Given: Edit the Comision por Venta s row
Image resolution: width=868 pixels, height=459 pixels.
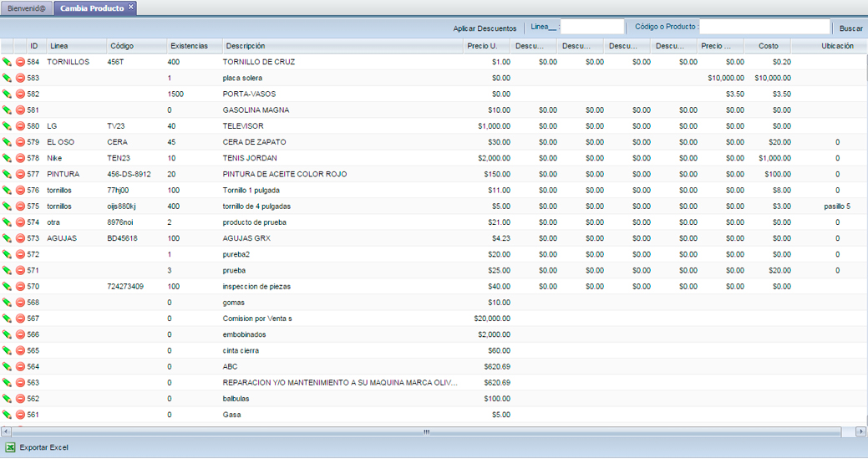Looking at the screenshot, I should (x=7, y=319).
